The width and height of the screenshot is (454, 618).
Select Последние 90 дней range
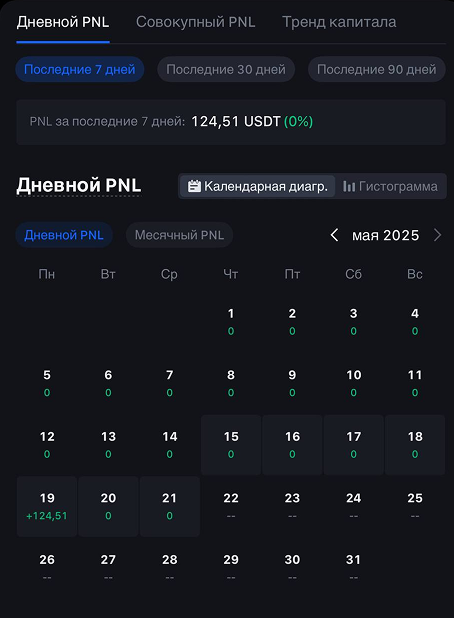click(377, 69)
